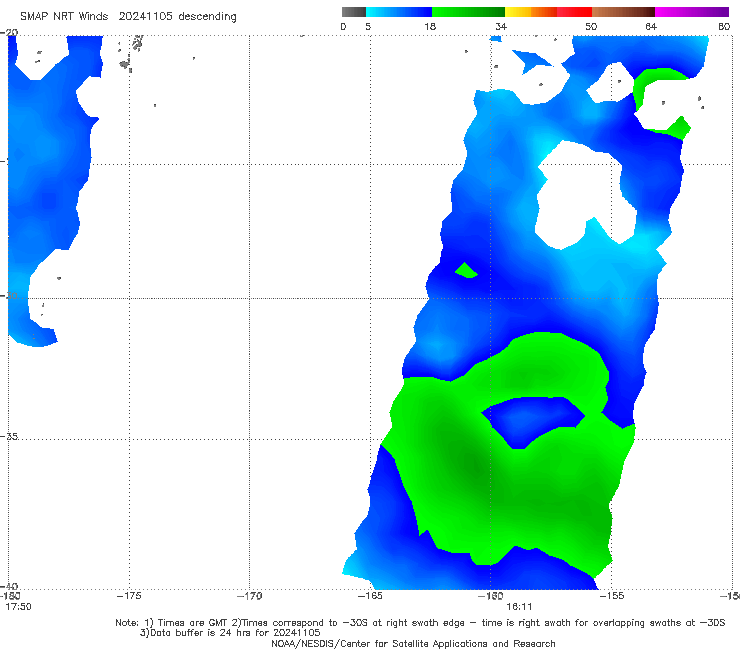Click the green segment of the wind color bar

coord(468,12)
